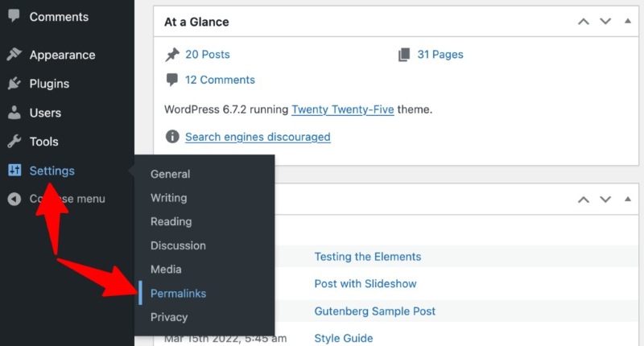Click the Comments speech bubble icon in sidebar
This screenshot has height=346, width=644.
pyautogui.click(x=14, y=17)
